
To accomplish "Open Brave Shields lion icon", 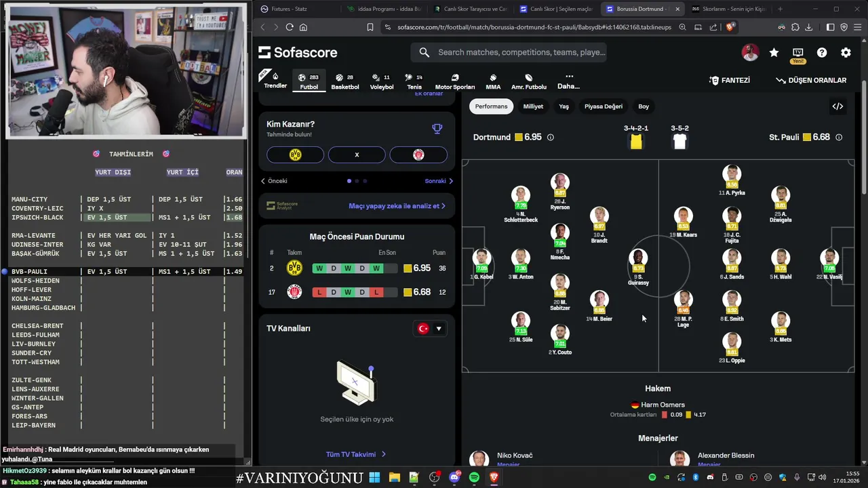I will pyautogui.click(x=730, y=27).
